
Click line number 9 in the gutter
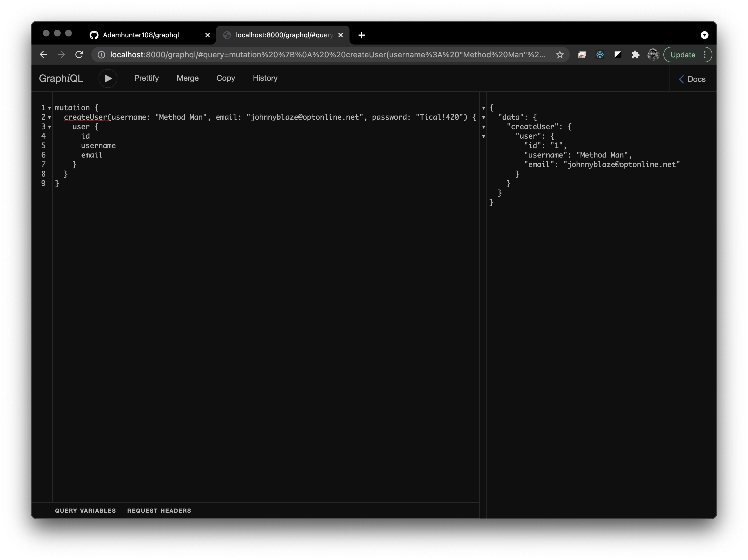point(43,183)
